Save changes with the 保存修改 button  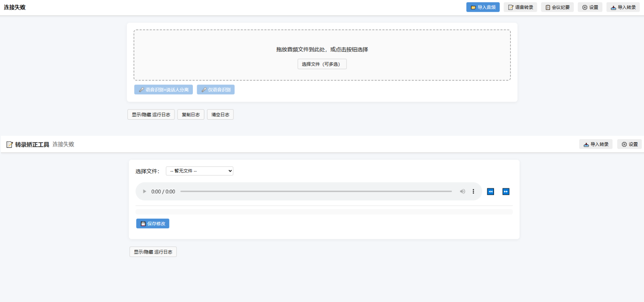[x=153, y=224]
